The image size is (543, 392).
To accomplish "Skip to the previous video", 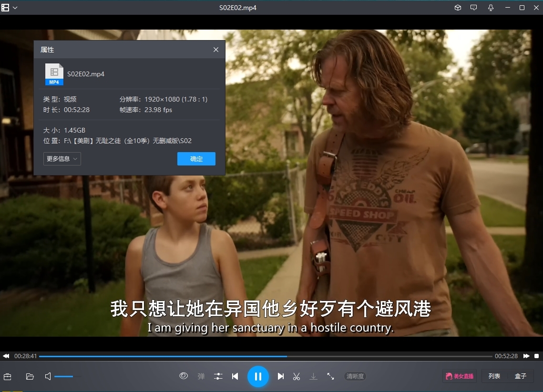I will 235,376.
